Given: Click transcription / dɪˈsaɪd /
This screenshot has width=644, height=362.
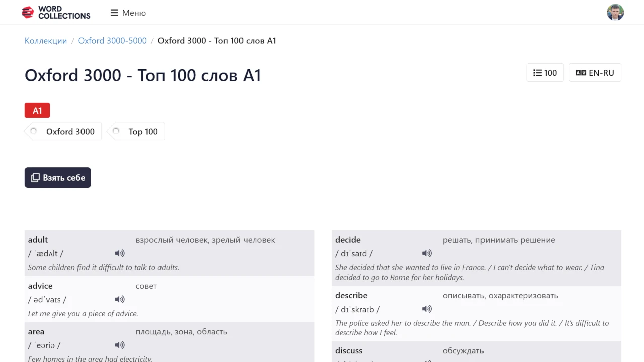Looking at the screenshot, I should click(x=354, y=253).
